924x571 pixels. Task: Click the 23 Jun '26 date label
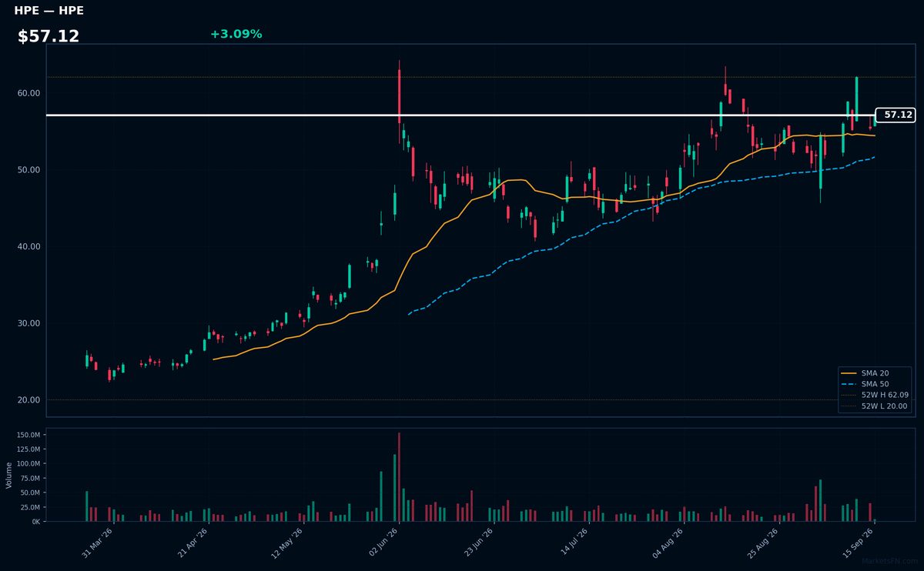[x=477, y=543]
